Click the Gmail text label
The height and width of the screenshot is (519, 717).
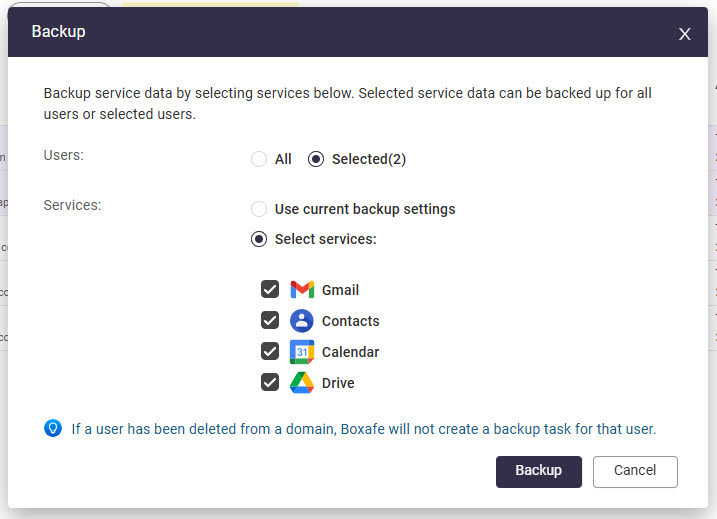340,290
